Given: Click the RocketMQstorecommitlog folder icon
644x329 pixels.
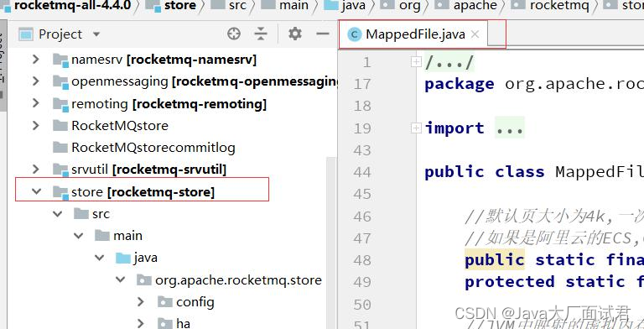Looking at the screenshot, I should tap(60, 147).
